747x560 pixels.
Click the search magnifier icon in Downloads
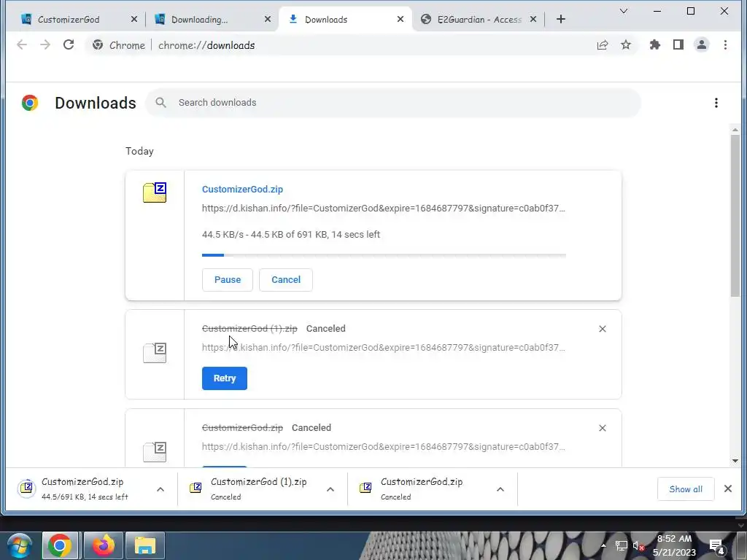(161, 102)
